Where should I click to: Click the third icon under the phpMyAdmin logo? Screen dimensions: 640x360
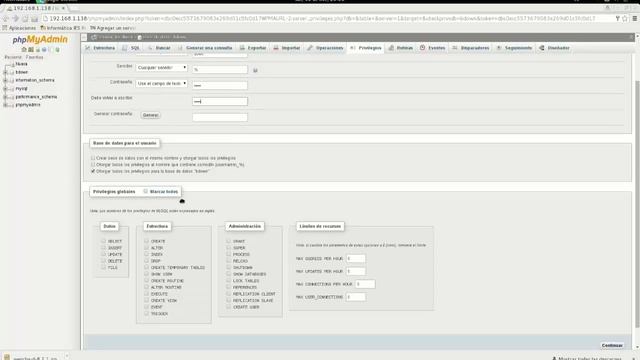point(38,50)
